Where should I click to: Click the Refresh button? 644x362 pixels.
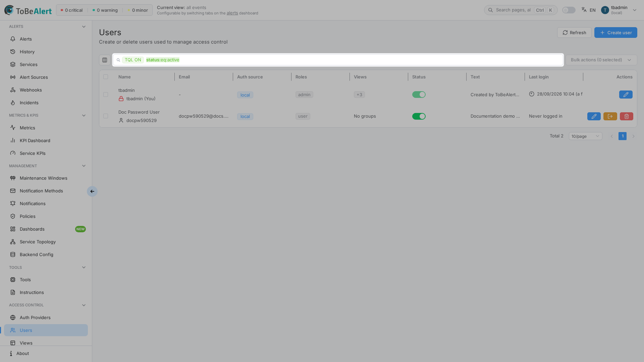click(574, 33)
